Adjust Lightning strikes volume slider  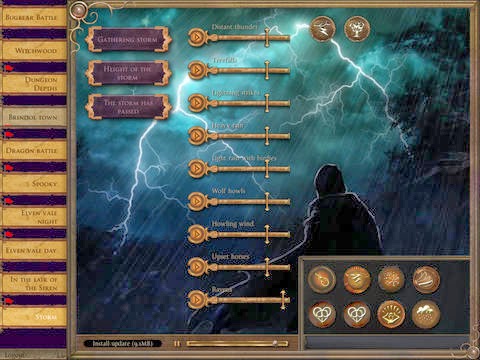(x=267, y=103)
